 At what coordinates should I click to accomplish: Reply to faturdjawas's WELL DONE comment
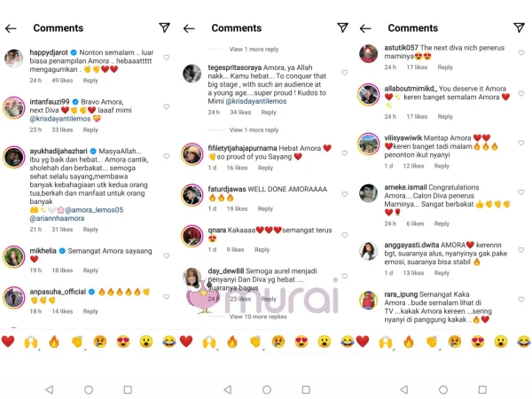click(x=265, y=208)
